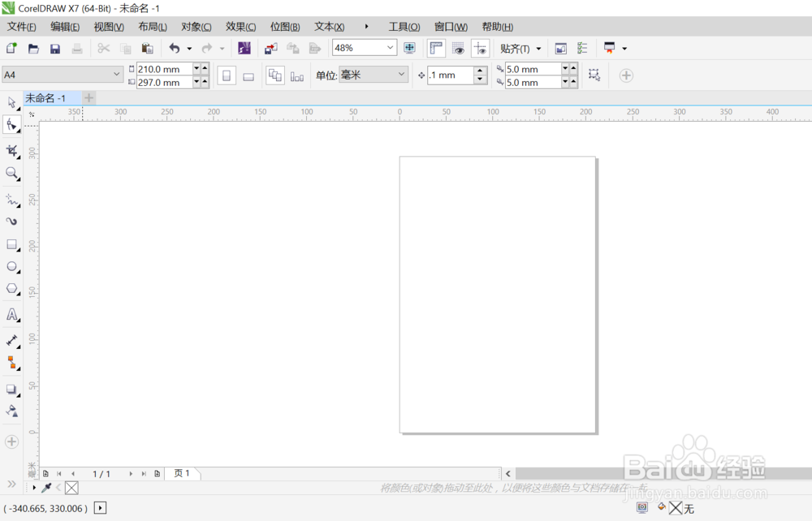Select the Dimension tool

click(11, 340)
